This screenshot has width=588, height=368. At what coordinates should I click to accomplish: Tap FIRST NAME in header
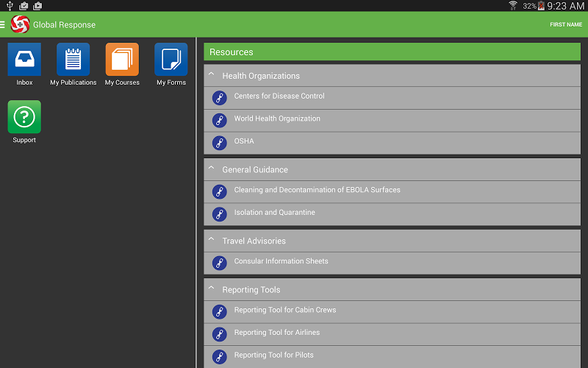pyautogui.click(x=566, y=24)
